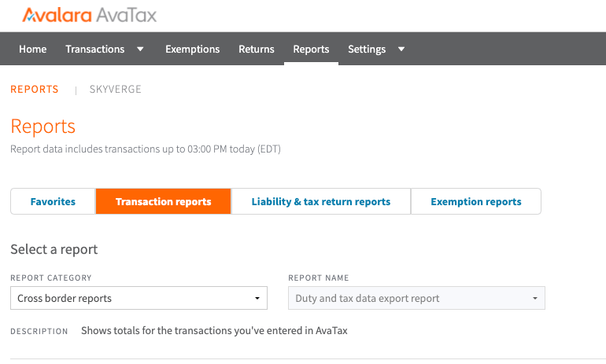Select the Transaction reports tab
Image resolution: width=606 pixels, height=364 pixels.
(x=163, y=201)
